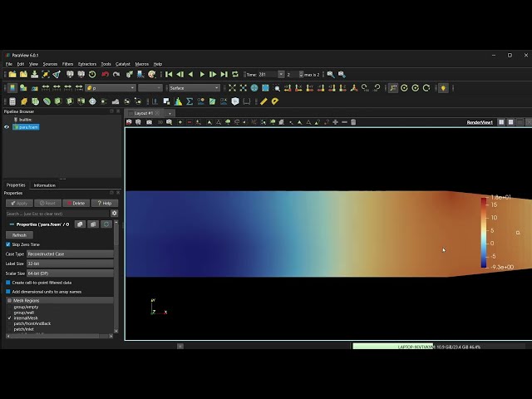The height and width of the screenshot is (399, 532).
Task: Open the Label Size 32-bit dropdown
Action: point(70,264)
